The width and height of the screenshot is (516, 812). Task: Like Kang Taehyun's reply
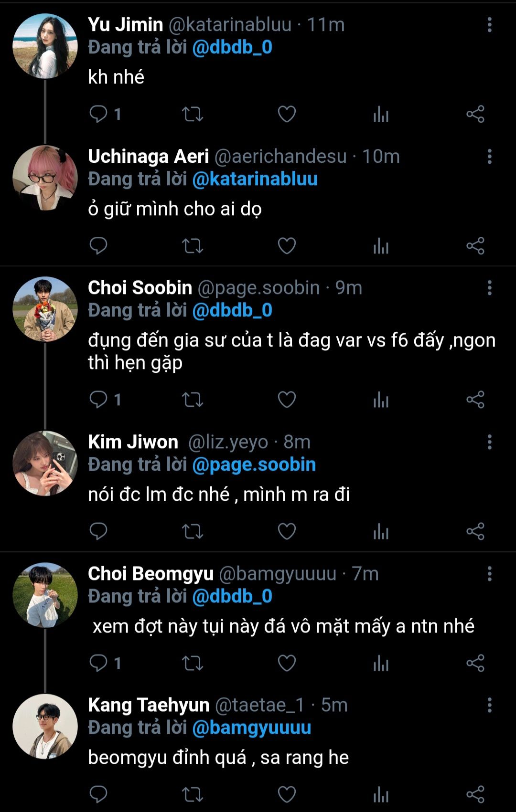(287, 794)
